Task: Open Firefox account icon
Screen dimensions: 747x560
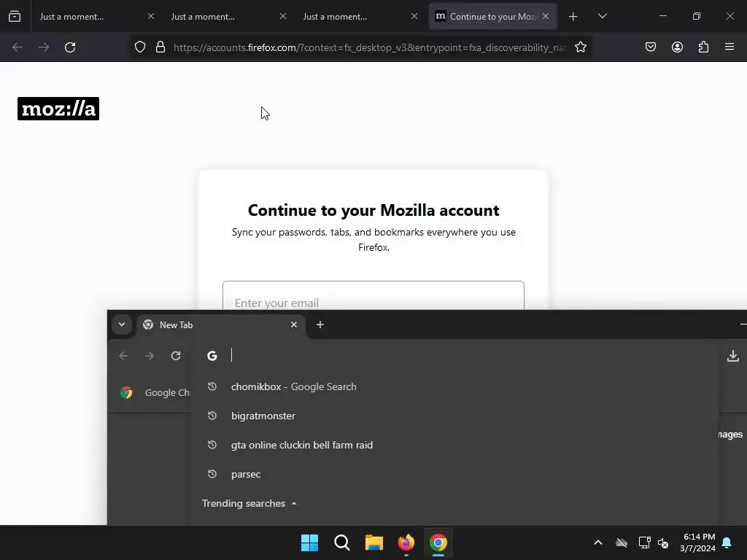Action: coord(677,47)
